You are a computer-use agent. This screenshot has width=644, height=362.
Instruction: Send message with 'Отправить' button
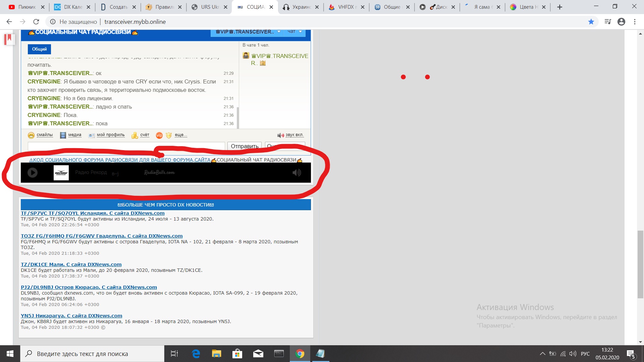245,146
